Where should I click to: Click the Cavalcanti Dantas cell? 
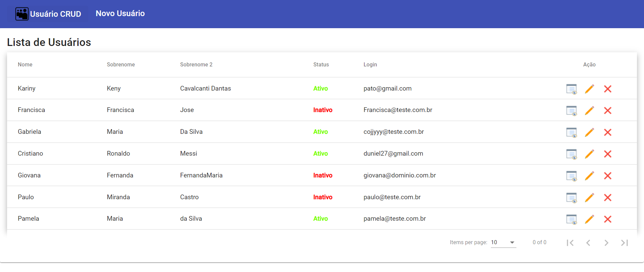205,89
